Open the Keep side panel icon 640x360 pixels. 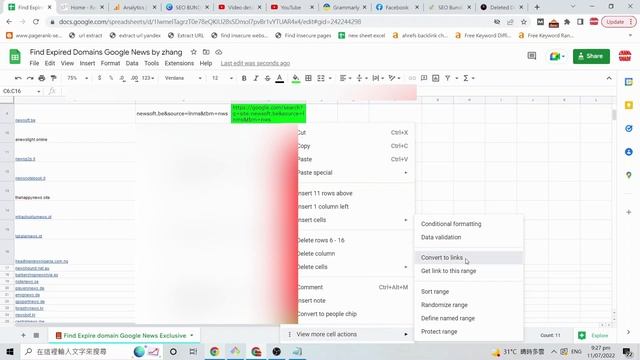click(x=629, y=105)
